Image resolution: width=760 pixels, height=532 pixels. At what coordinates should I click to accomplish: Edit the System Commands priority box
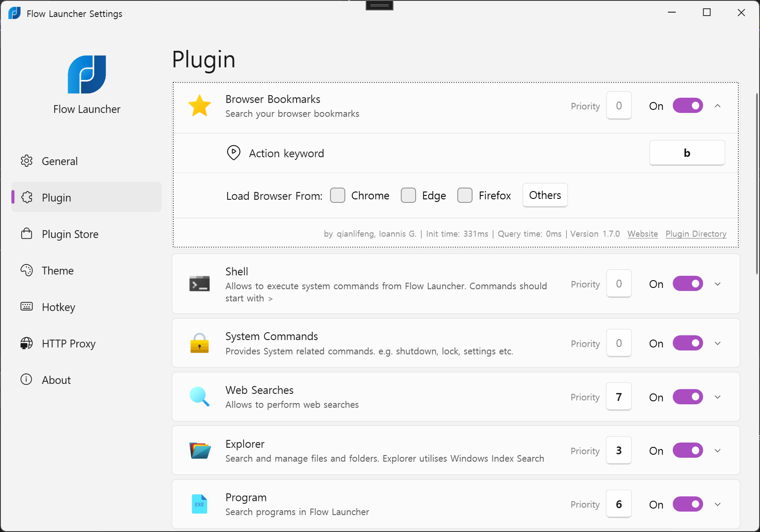pyautogui.click(x=619, y=343)
